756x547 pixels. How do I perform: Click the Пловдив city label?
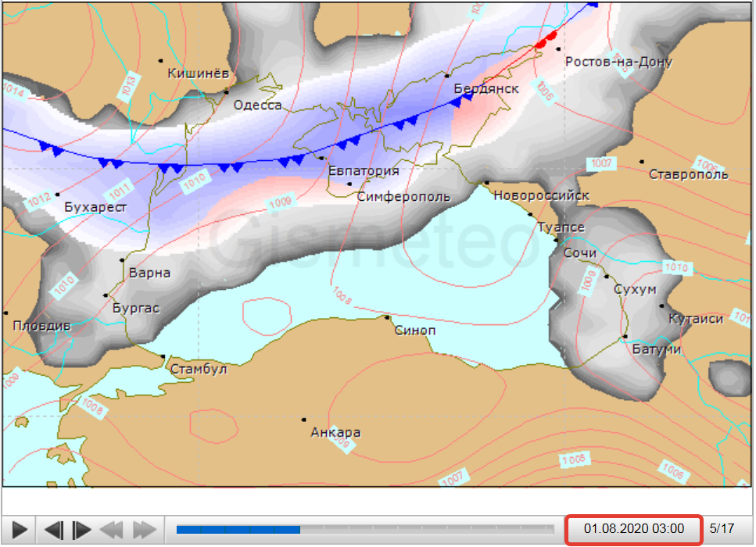pos(41,326)
